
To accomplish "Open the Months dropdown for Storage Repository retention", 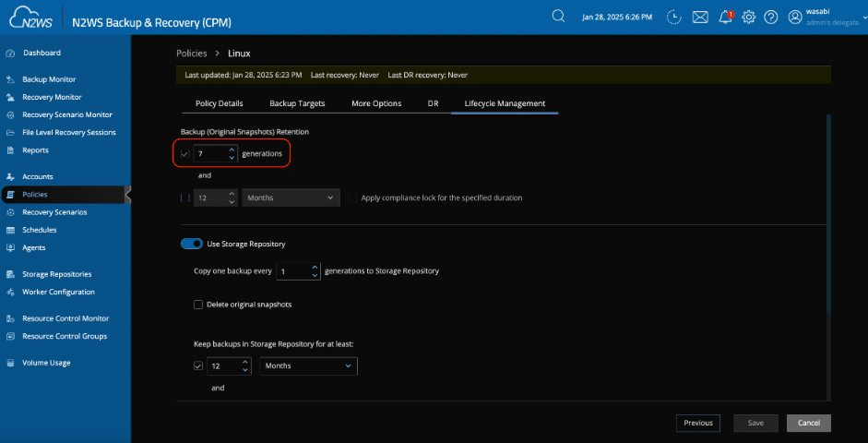I will click(308, 366).
